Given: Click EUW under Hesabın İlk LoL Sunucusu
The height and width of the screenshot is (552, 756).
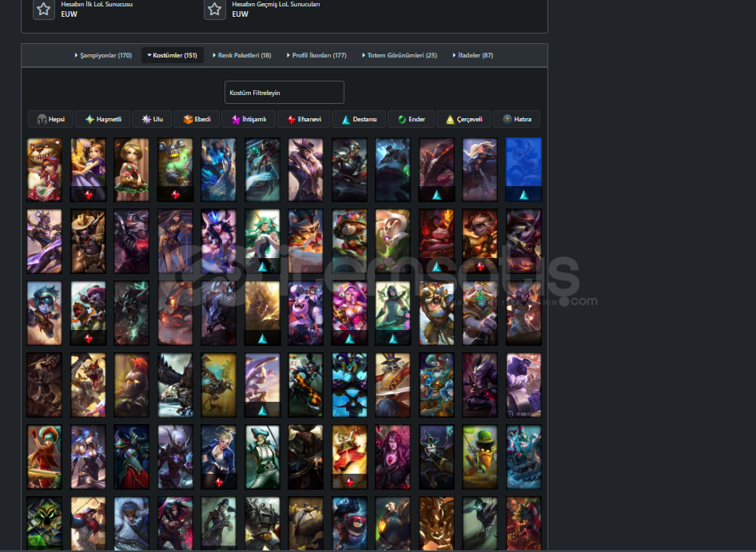Looking at the screenshot, I should 69,14.
